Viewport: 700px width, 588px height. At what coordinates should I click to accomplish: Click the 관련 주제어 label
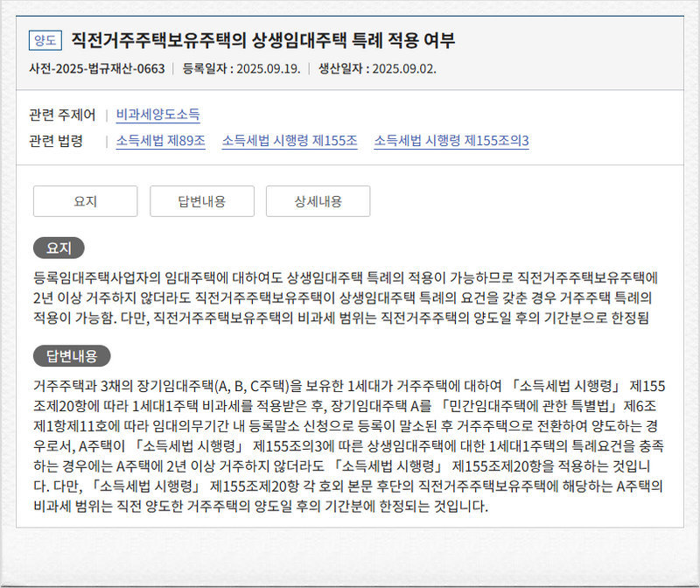pyautogui.click(x=62, y=115)
